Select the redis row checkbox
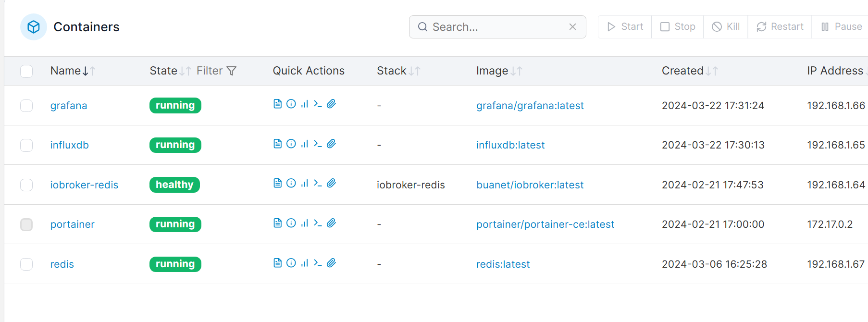This screenshot has width=868, height=322. pyautogui.click(x=26, y=264)
